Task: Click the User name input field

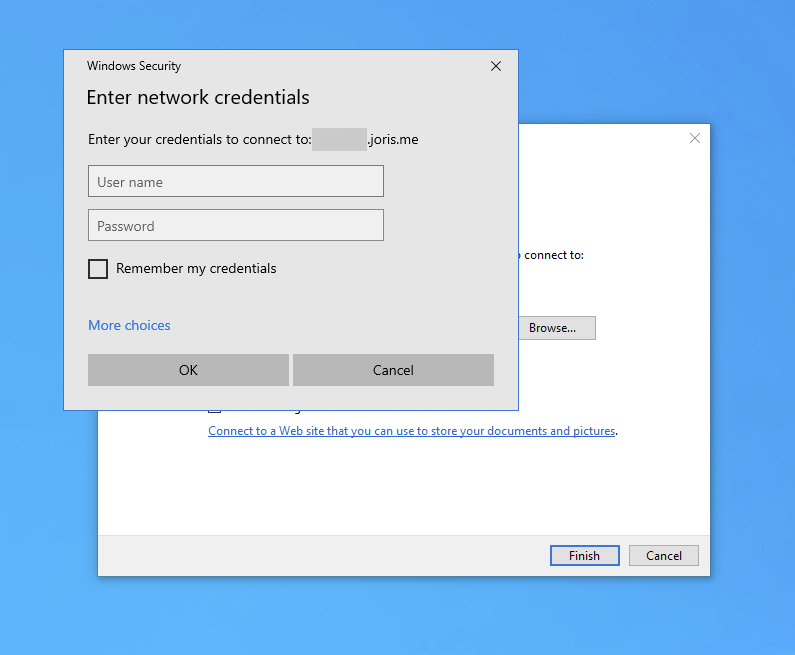Action: (236, 182)
